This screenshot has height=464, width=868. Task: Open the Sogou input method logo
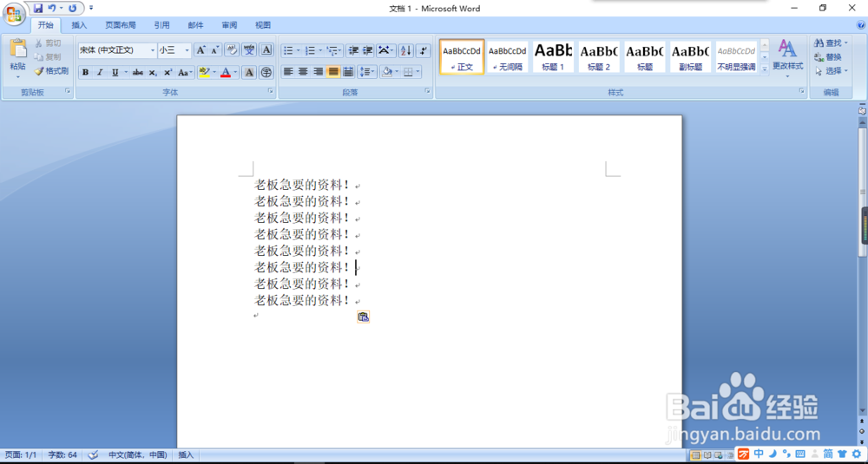pos(744,454)
